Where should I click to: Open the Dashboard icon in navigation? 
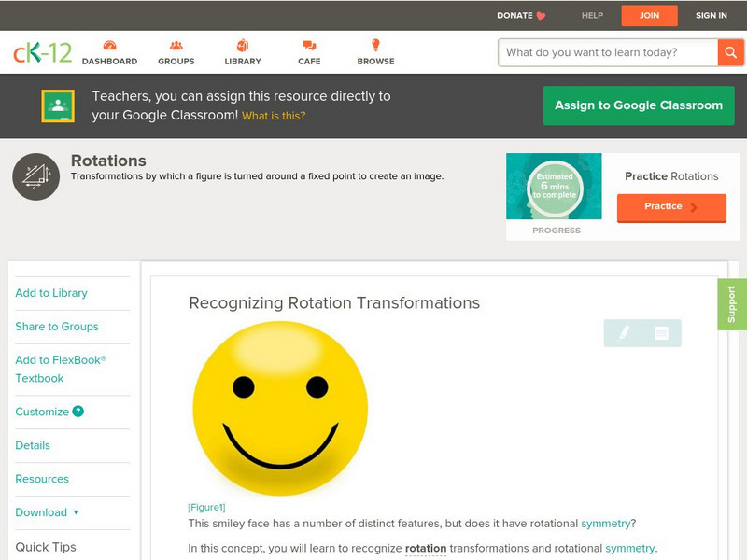(x=109, y=46)
